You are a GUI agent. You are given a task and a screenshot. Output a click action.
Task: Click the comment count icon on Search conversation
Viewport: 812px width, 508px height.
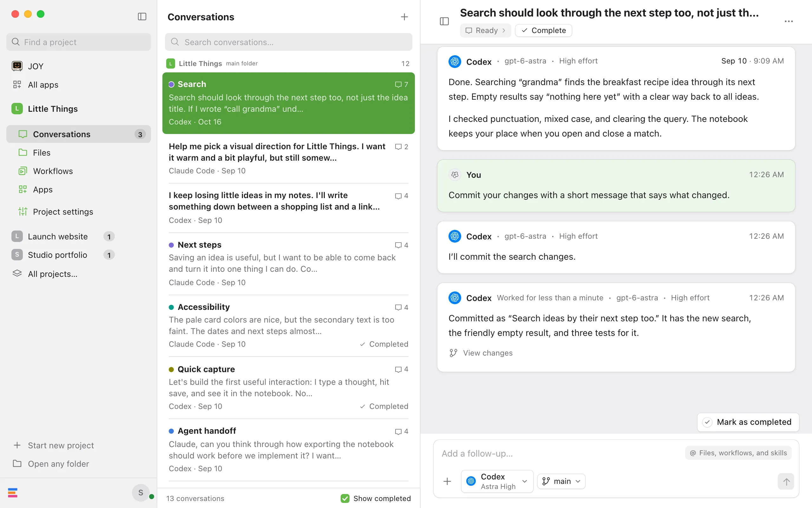click(398, 84)
